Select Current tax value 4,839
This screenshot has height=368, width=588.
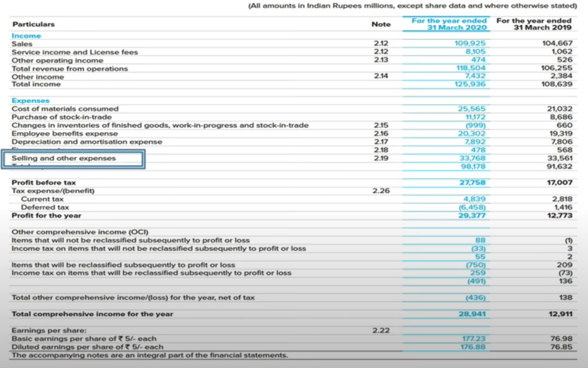pos(474,199)
